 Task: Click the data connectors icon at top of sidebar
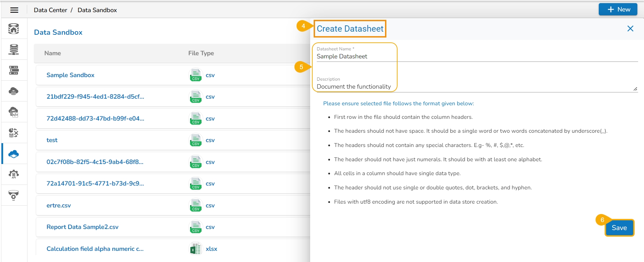[14, 28]
